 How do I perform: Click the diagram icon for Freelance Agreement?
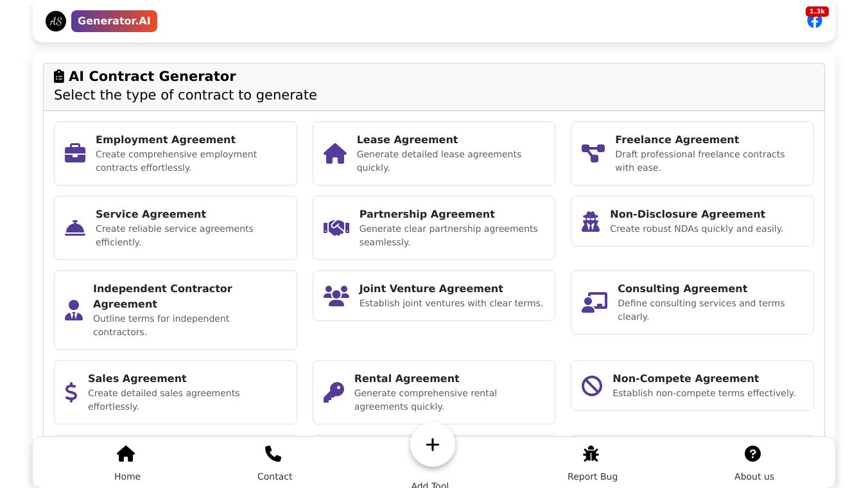point(593,153)
